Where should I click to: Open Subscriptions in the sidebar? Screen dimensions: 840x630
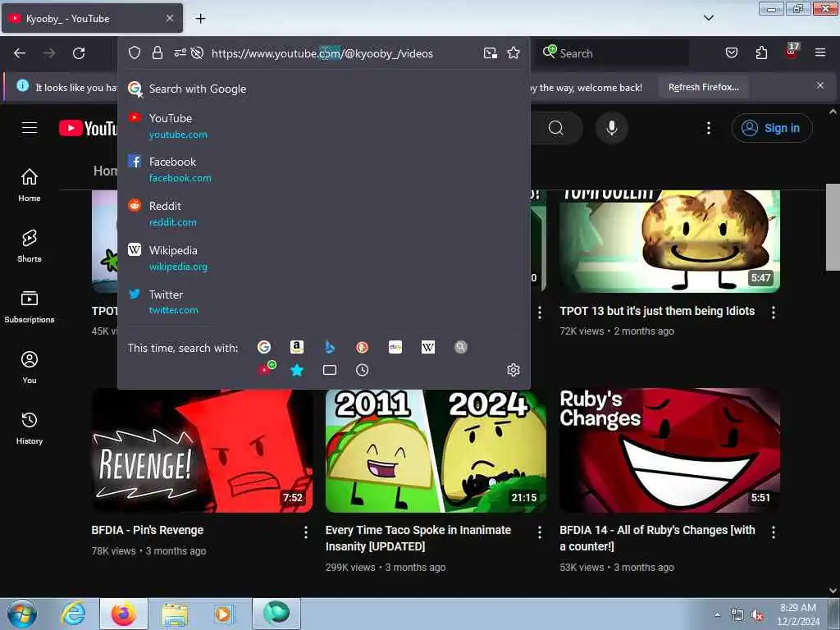point(30,307)
